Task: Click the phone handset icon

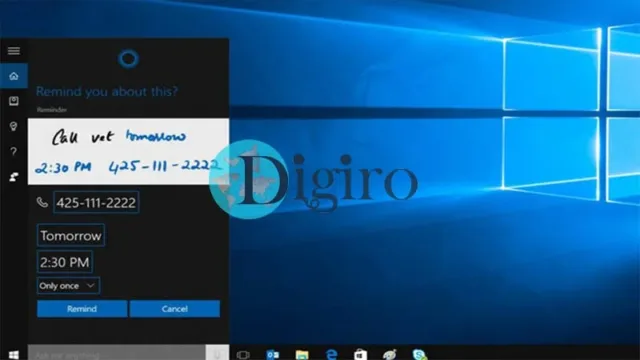Action: tap(42, 202)
